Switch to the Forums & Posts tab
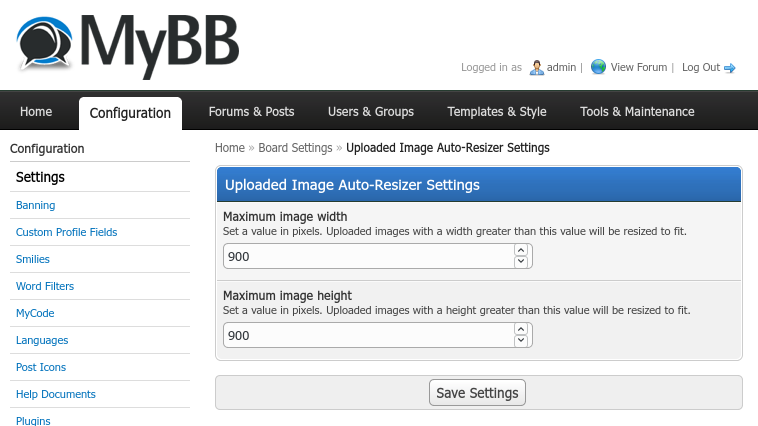 251,112
